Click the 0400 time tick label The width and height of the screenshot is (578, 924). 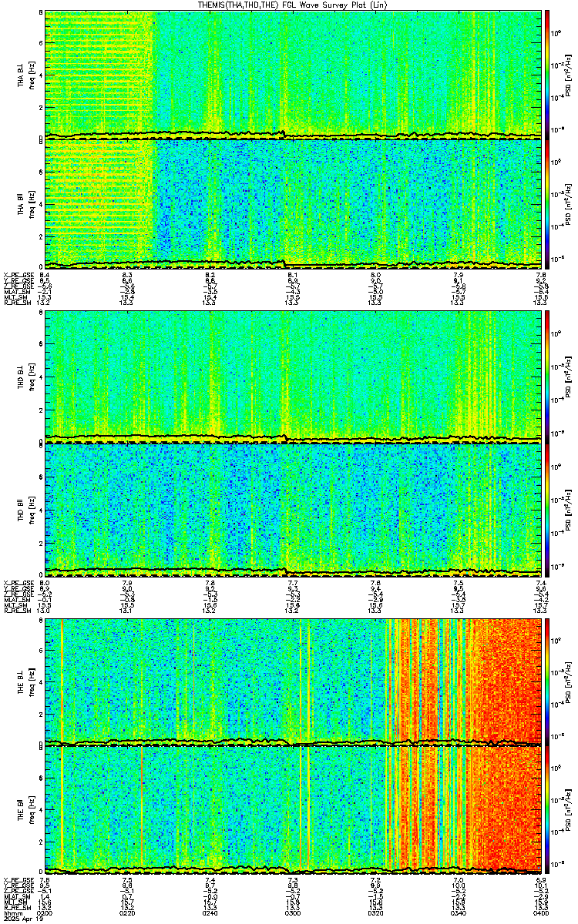(x=541, y=912)
